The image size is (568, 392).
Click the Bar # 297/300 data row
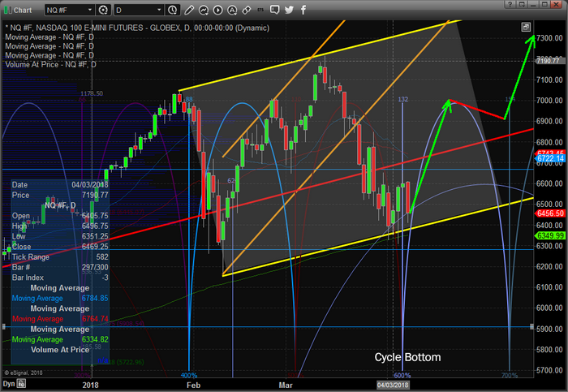pyautogui.click(x=60, y=267)
